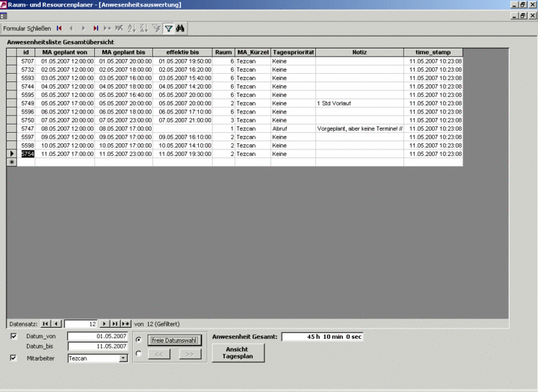Open the Mitarbeiter dropdown arrow
538x392 pixels.
(123, 358)
